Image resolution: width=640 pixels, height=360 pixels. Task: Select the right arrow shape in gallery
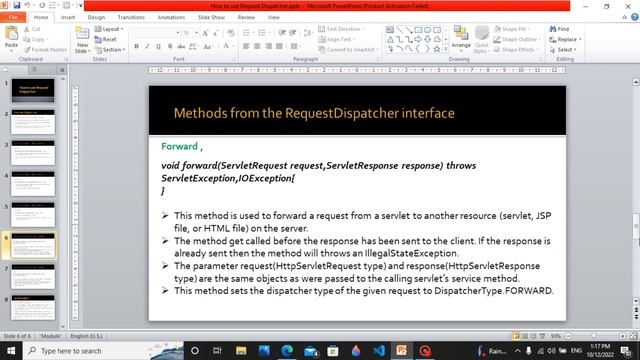(x=418, y=40)
